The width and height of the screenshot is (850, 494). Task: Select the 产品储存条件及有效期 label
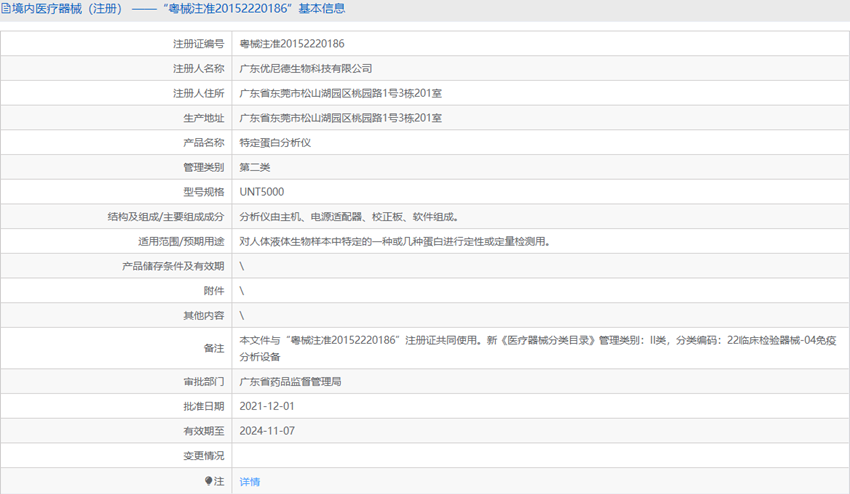[173, 266]
